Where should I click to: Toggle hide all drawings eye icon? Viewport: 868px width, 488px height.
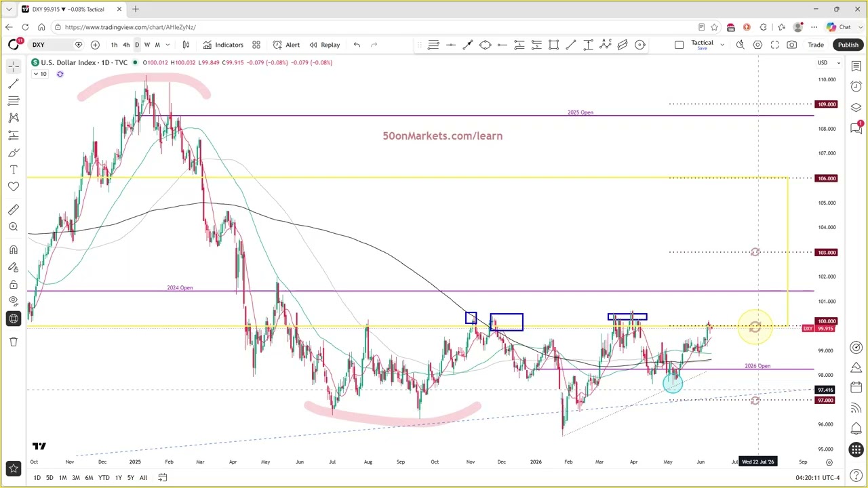point(14,302)
